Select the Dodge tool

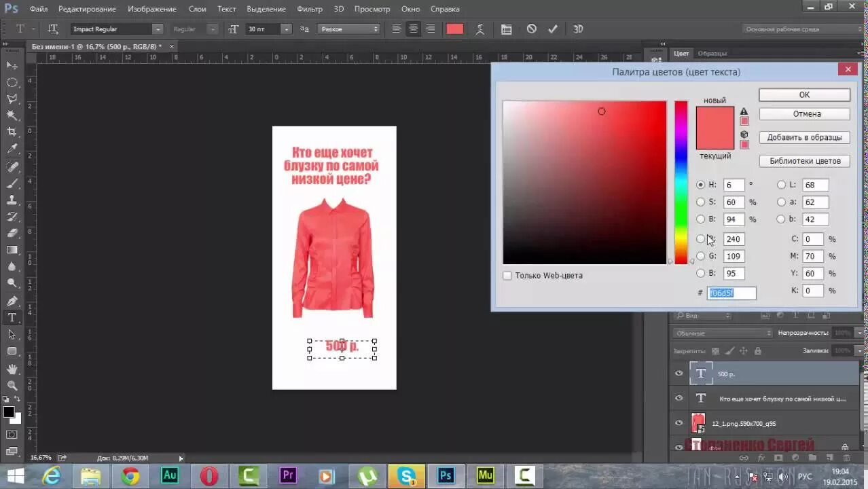(12, 283)
